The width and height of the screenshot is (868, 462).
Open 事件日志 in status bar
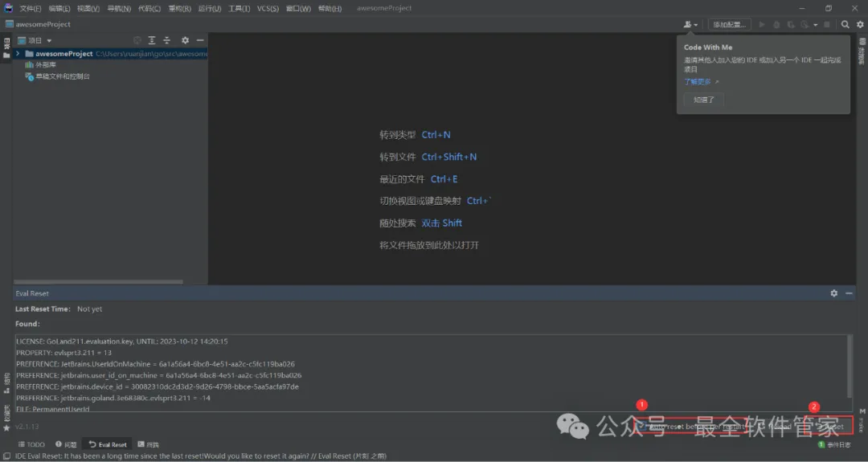pyautogui.click(x=834, y=445)
